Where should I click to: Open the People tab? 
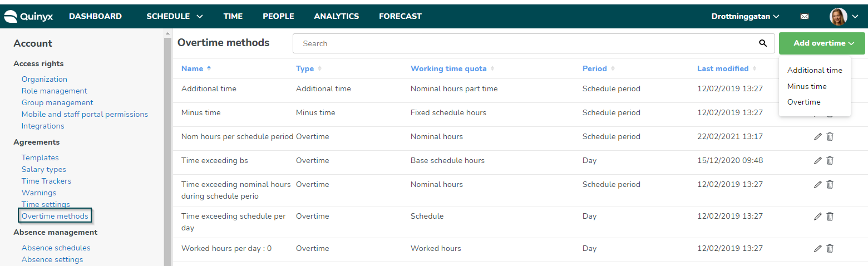278,16
